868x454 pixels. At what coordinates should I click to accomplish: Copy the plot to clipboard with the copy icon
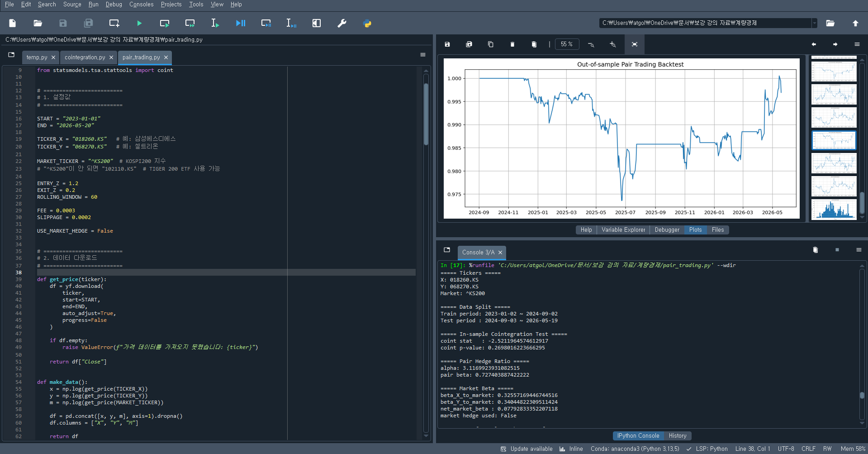(491, 44)
